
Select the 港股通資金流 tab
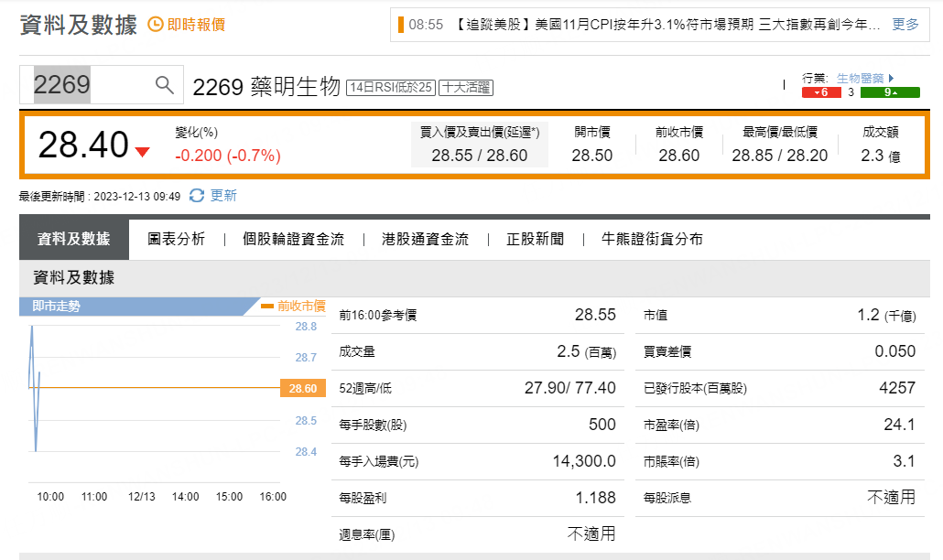pos(425,239)
